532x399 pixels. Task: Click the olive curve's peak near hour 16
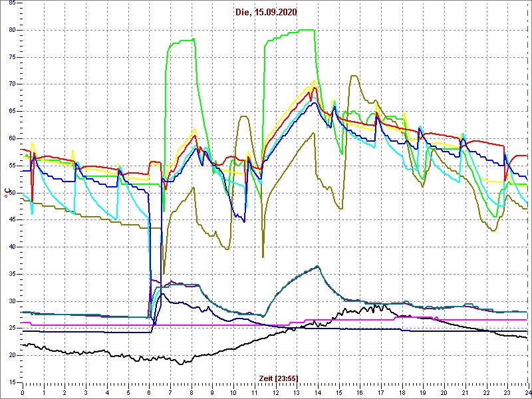354,76
